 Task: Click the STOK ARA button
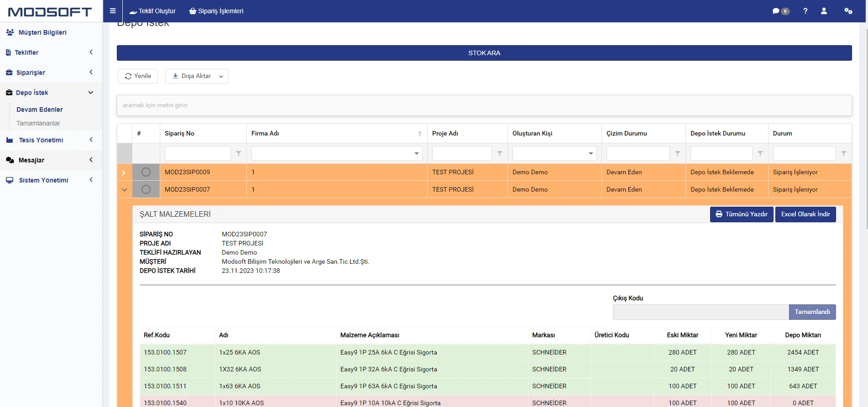click(x=484, y=53)
